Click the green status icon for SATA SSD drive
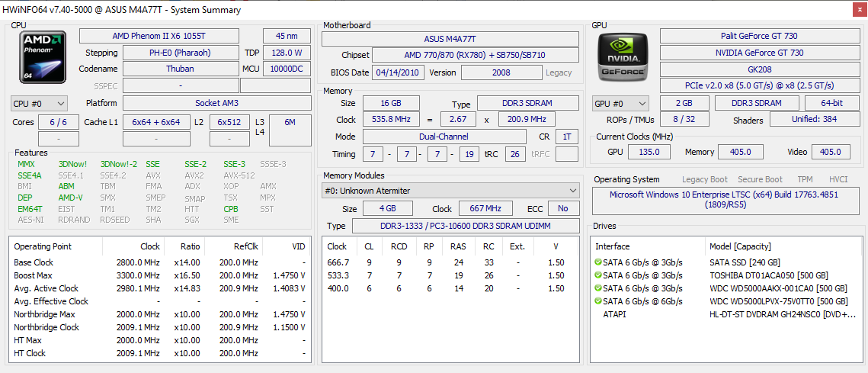This screenshot has width=868, height=373. [598, 262]
